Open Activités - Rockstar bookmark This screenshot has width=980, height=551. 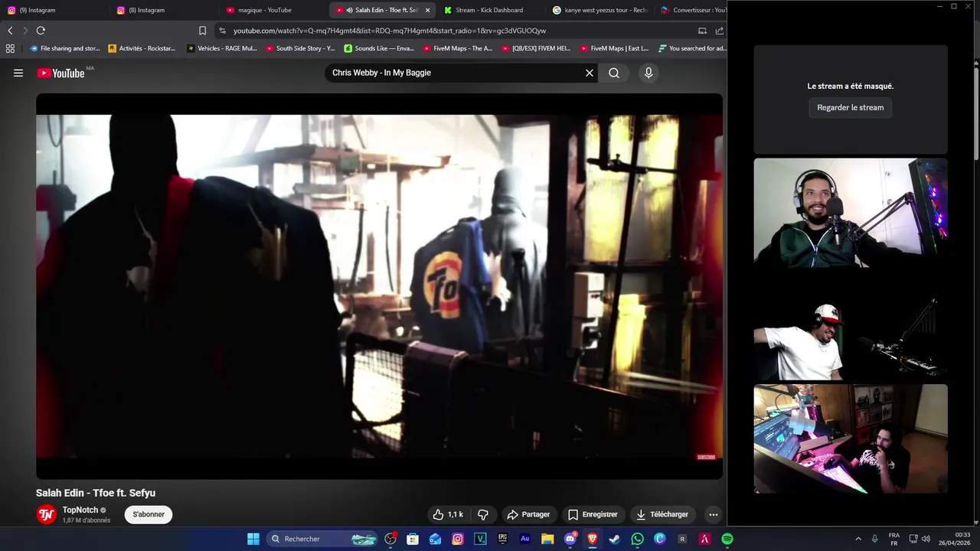[142, 48]
